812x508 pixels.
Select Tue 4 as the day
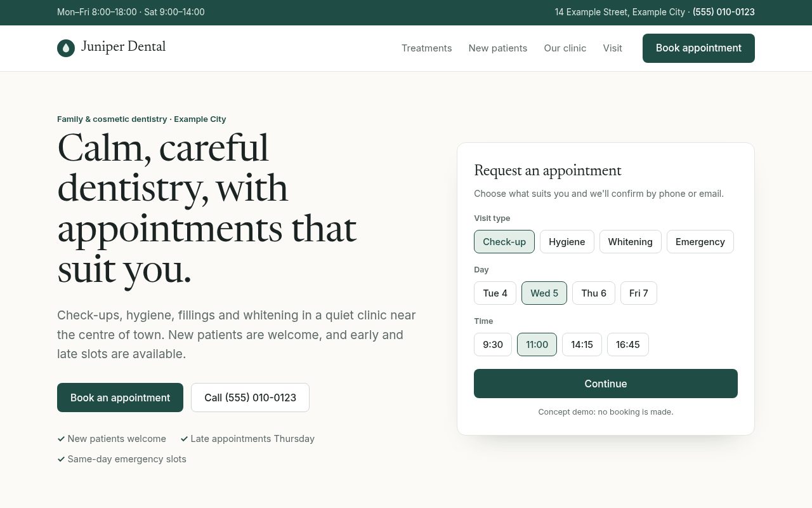[x=495, y=293]
